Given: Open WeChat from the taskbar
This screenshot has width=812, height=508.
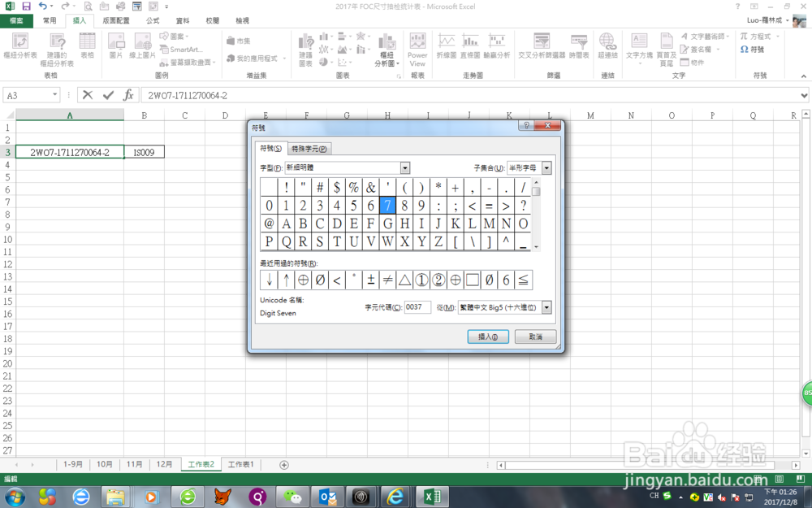Looking at the screenshot, I should [292, 497].
